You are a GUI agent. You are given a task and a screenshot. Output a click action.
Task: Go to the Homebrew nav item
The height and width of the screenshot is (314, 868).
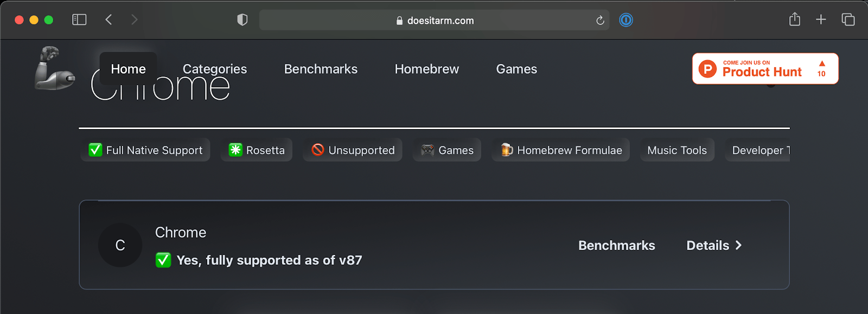coord(426,69)
